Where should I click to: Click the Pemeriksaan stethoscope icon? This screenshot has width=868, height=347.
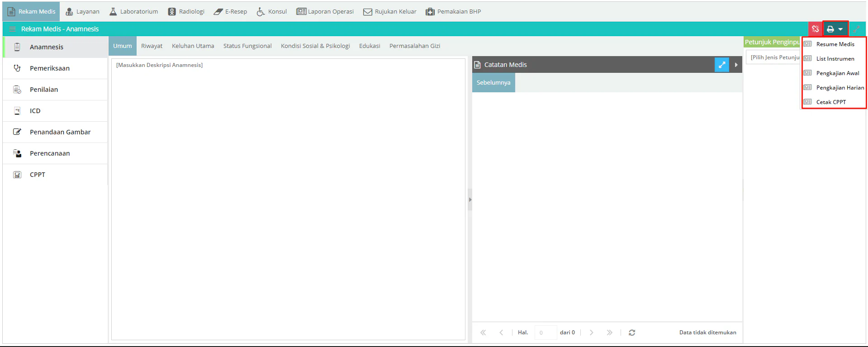click(x=17, y=68)
